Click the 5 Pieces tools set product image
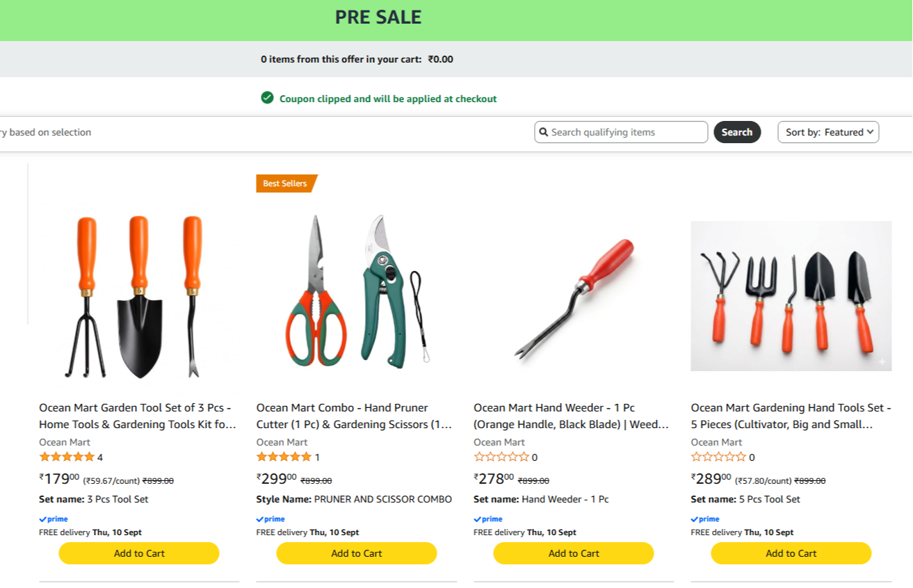 pos(791,296)
